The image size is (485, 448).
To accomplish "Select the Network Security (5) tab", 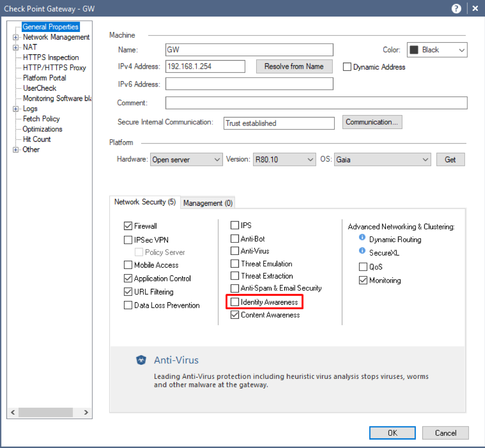I will pyautogui.click(x=145, y=202).
